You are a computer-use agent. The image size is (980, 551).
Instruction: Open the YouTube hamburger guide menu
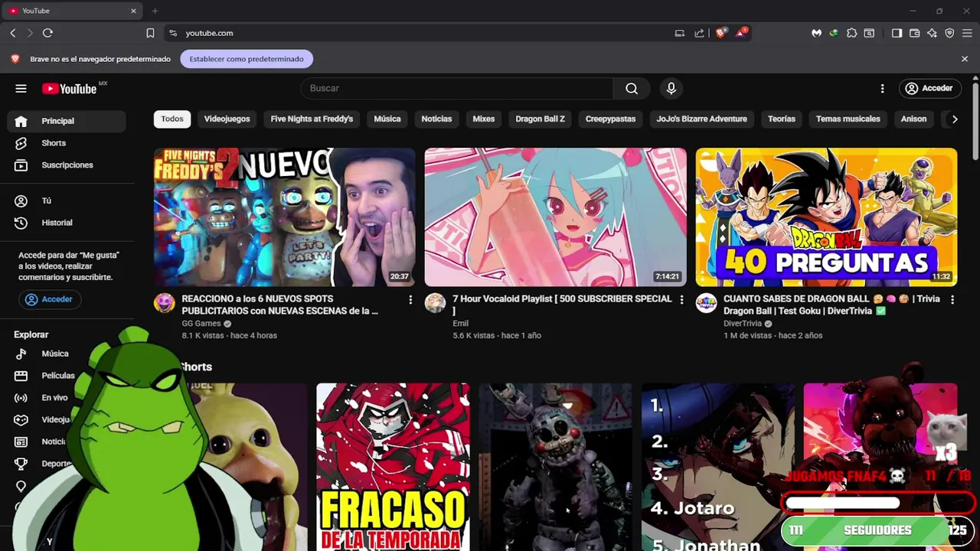point(21,89)
